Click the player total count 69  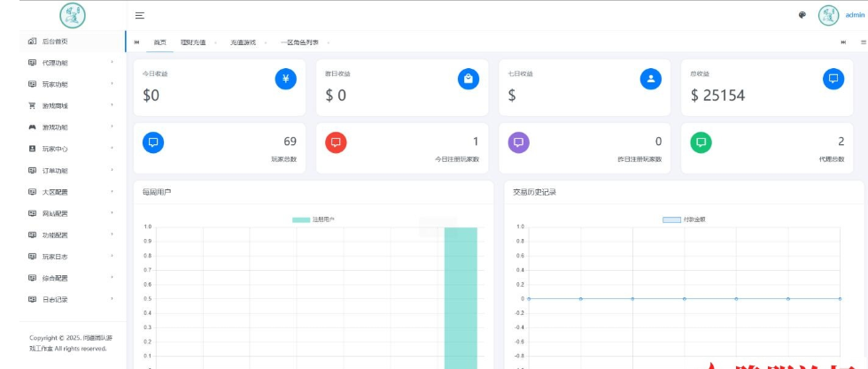click(x=291, y=142)
